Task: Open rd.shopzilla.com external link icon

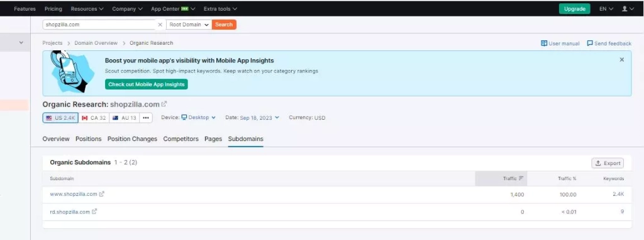Action: pyautogui.click(x=94, y=212)
